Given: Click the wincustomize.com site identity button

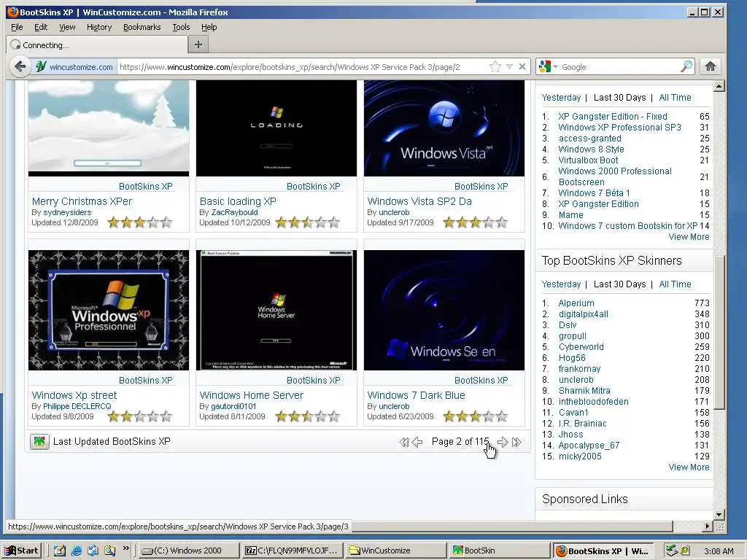Looking at the screenshot, I should pos(75,67).
